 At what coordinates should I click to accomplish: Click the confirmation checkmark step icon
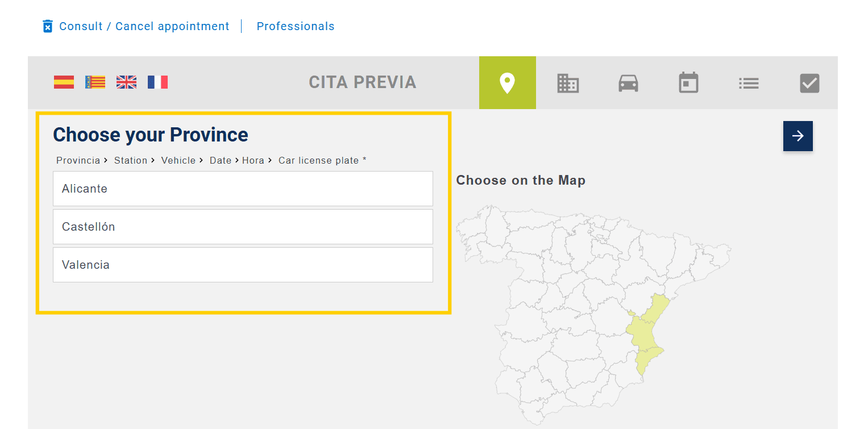coord(809,82)
